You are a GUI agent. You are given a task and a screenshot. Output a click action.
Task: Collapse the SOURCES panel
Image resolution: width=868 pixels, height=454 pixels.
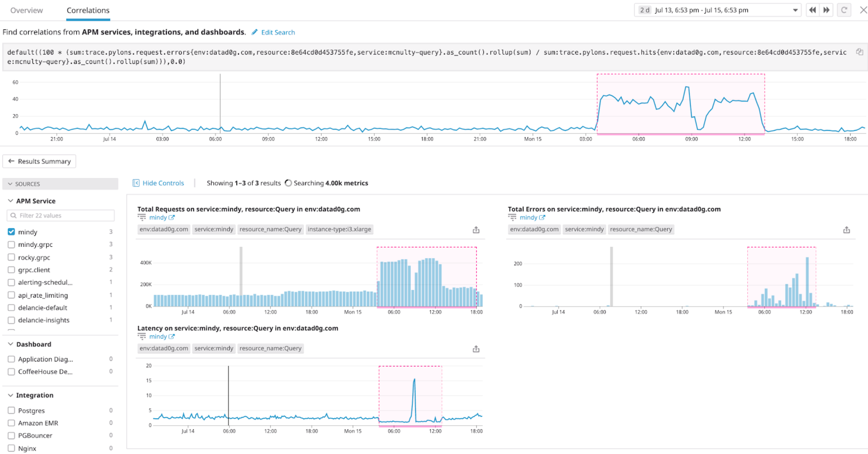pos(10,184)
